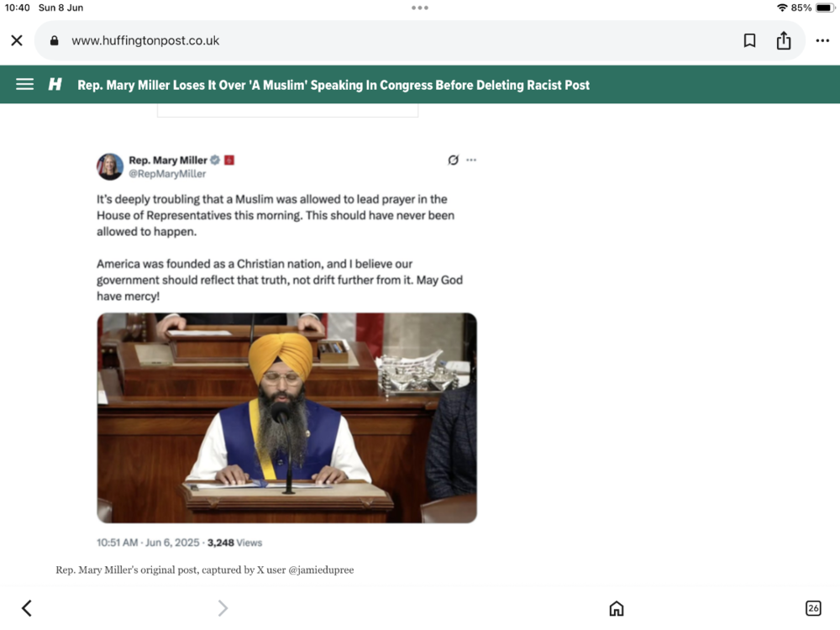Open the browser three-dot more menu
Viewport: 840px width, 630px height.
[x=822, y=40]
